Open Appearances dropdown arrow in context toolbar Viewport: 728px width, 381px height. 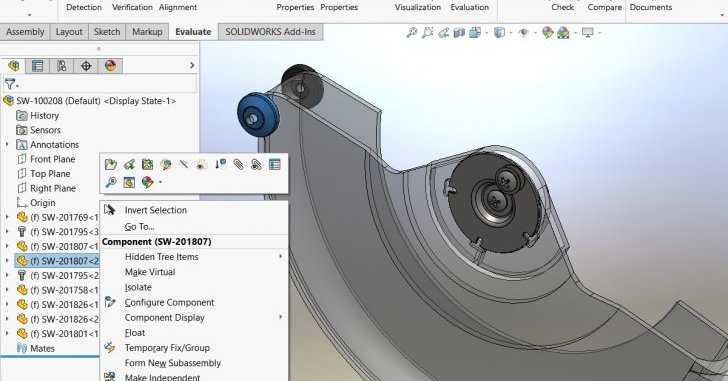pos(161,182)
